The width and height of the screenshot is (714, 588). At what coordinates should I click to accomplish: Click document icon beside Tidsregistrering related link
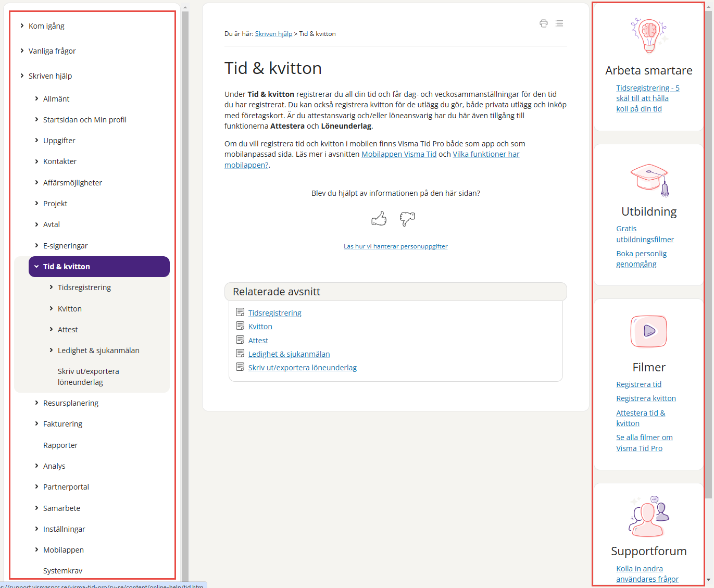tap(240, 312)
